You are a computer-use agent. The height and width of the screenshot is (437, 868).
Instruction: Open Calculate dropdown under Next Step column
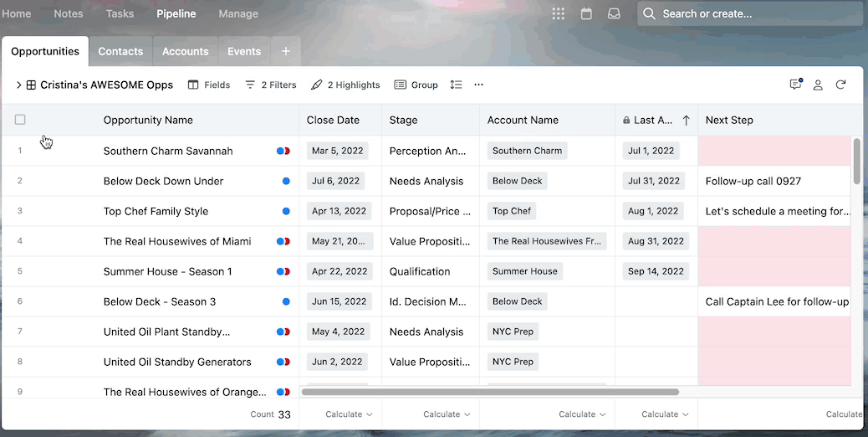844,414
